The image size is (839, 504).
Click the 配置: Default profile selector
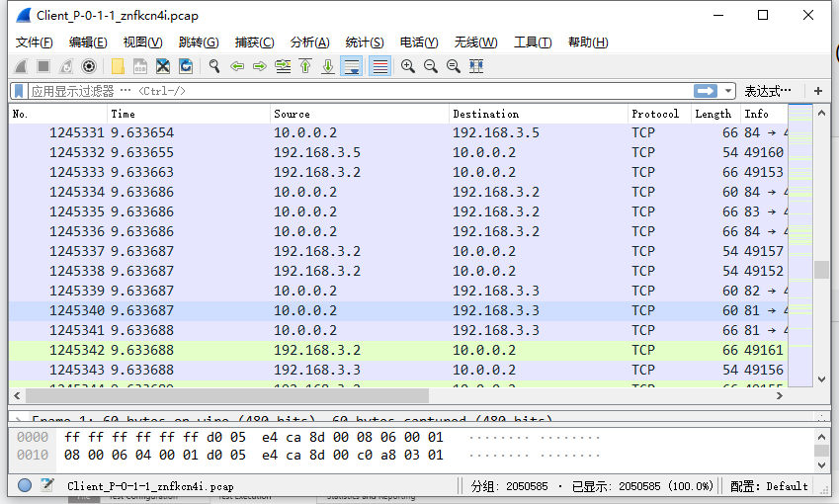769,486
